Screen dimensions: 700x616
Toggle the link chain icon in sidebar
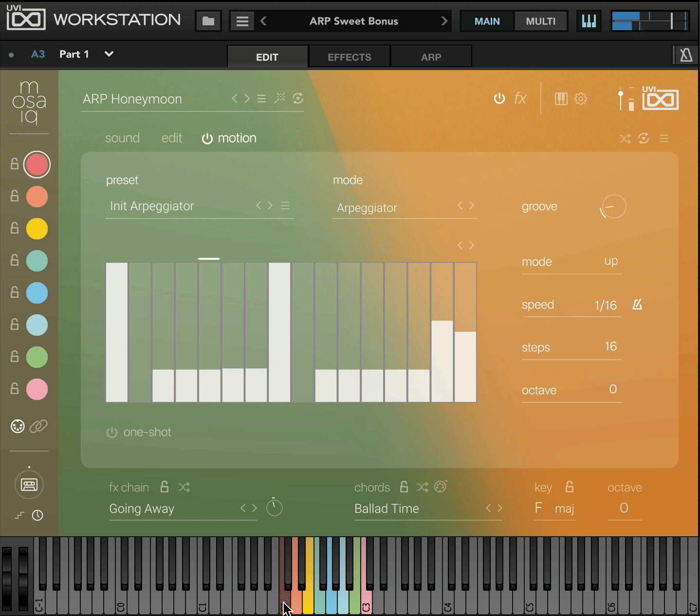pos(38,426)
